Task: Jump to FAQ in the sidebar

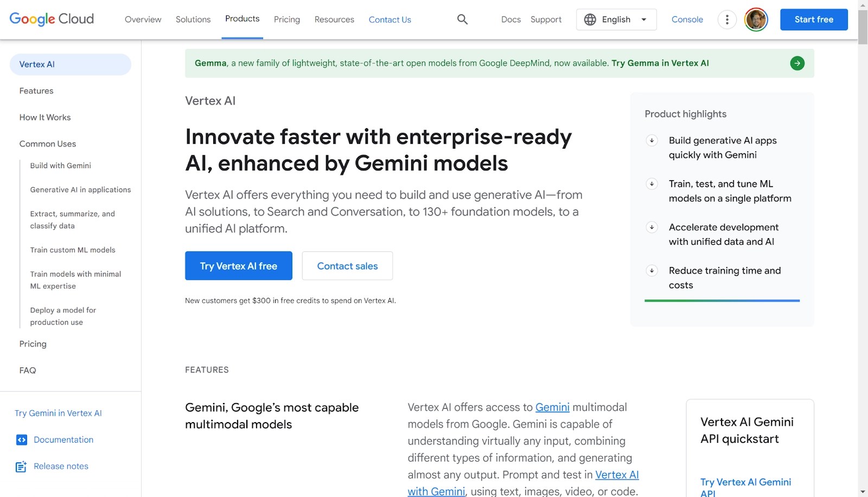Action: 28,371
